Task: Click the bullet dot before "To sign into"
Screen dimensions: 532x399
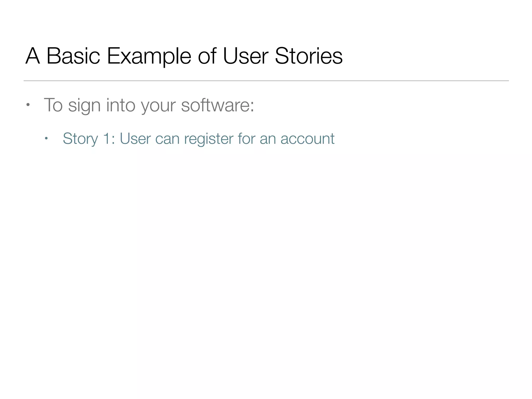Action: click(28, 105)
